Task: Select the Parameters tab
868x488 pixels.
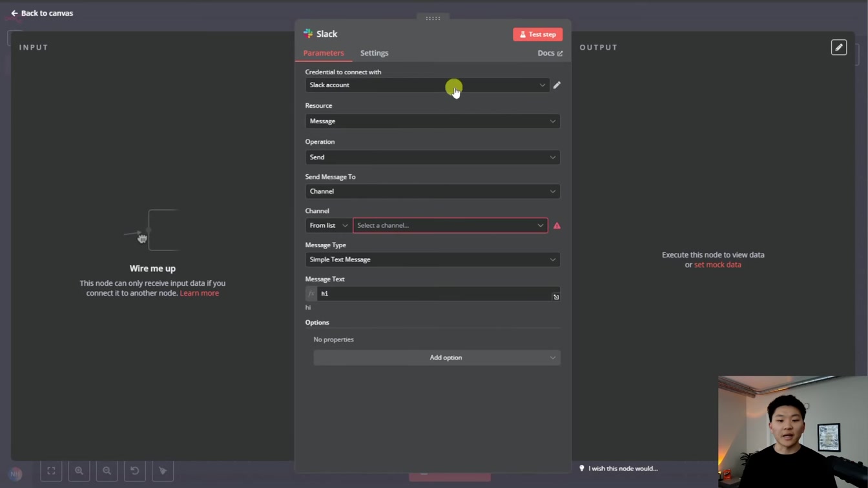Action: click(x=324, y=53)
